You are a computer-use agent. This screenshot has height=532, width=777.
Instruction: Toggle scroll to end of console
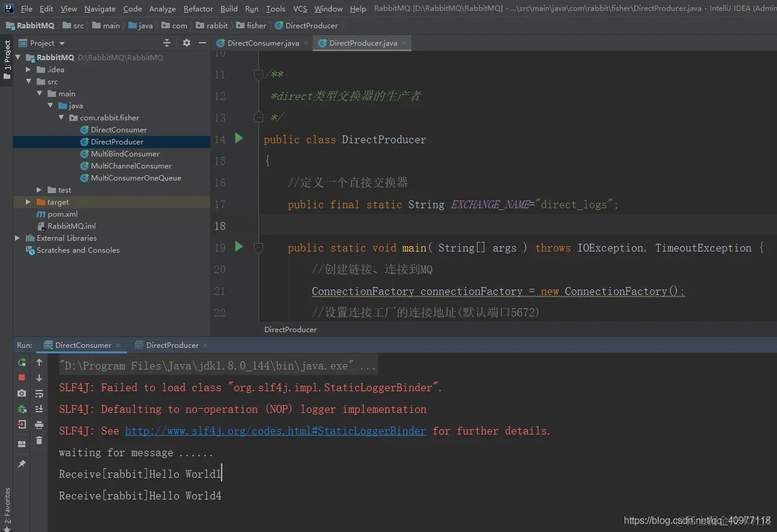[39, 409]
